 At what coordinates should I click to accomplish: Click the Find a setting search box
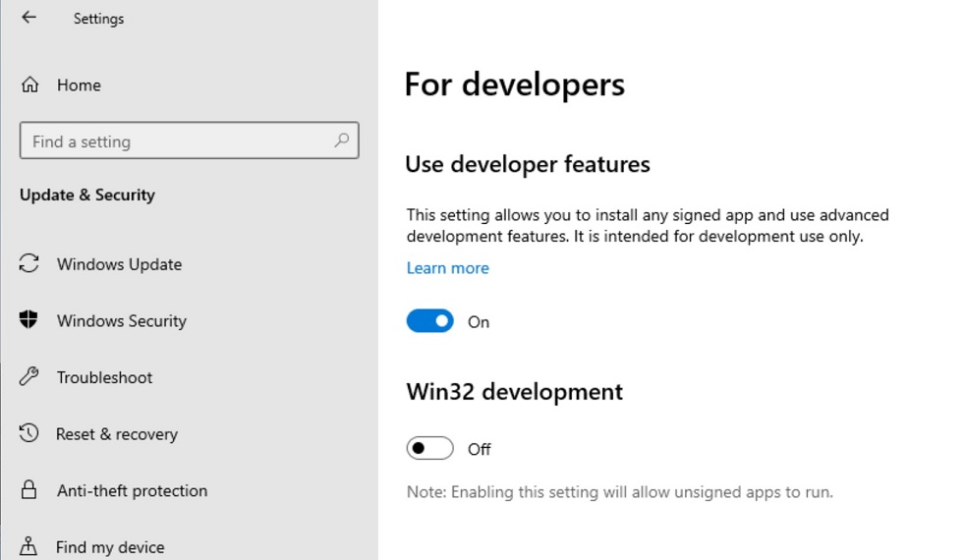[177, 141]
